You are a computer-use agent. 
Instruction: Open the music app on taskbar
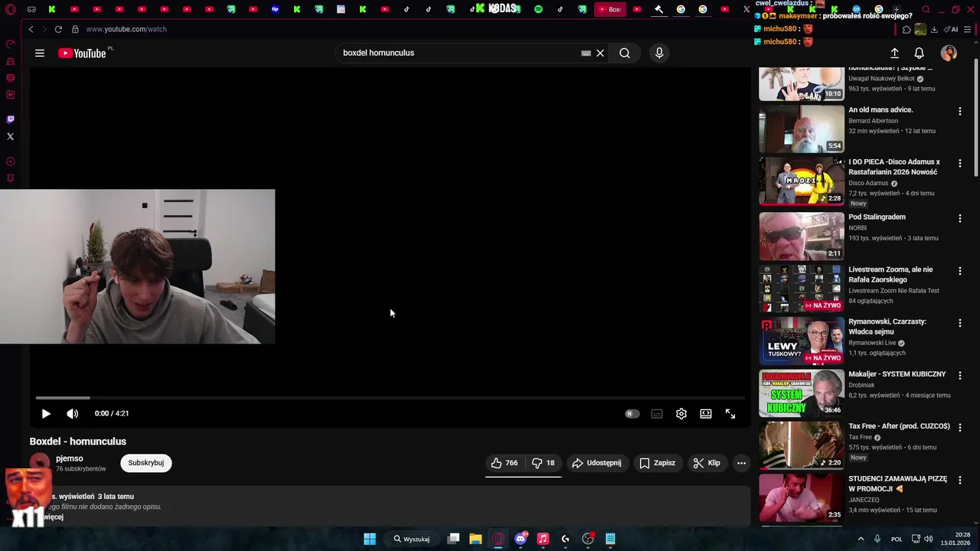(543, 539)
